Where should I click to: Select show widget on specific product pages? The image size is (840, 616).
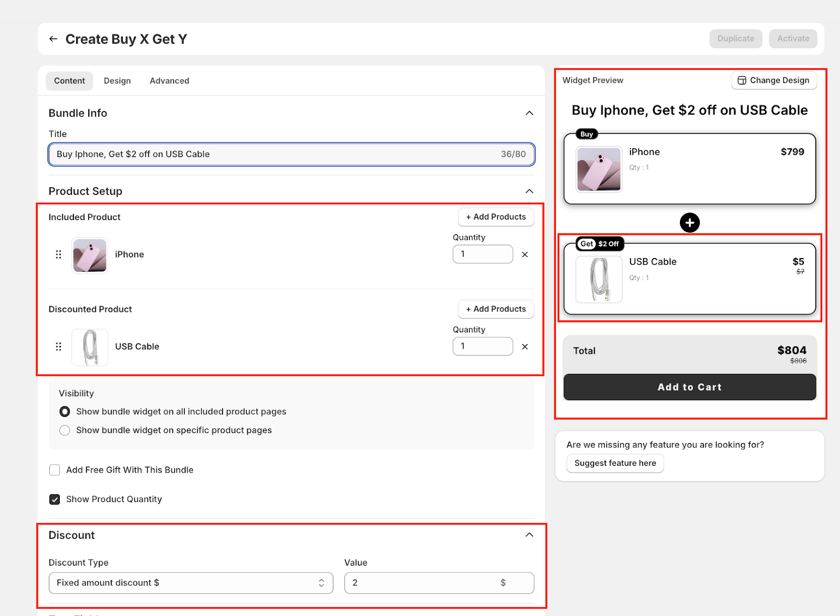(x=65, y=431)
